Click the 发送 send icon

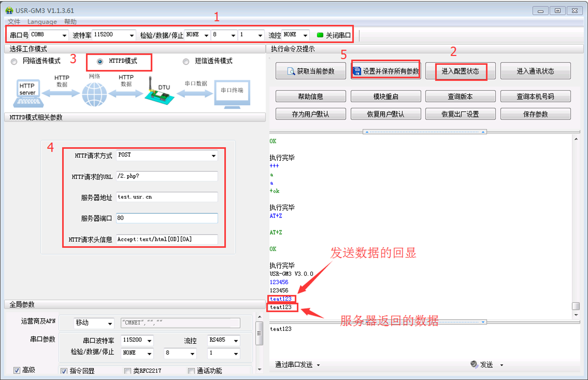point(474,365)
